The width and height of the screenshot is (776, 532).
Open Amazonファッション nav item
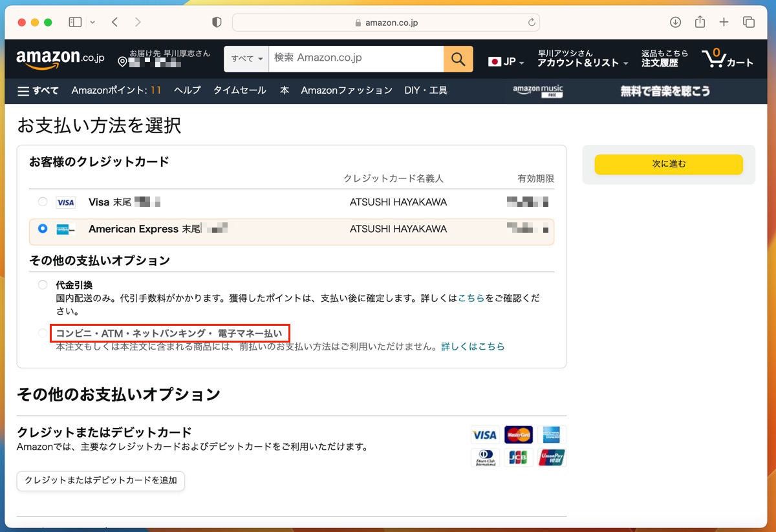347,90
